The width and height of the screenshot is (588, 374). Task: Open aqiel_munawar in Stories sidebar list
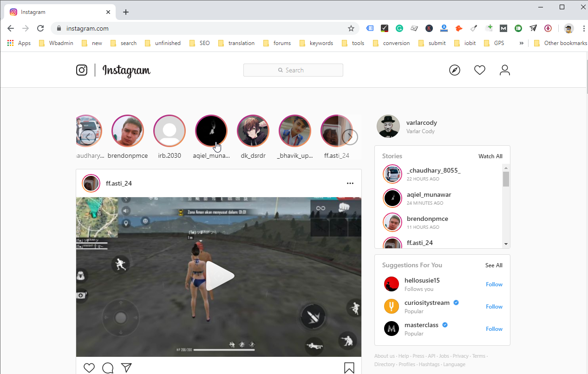coord(429,195)
